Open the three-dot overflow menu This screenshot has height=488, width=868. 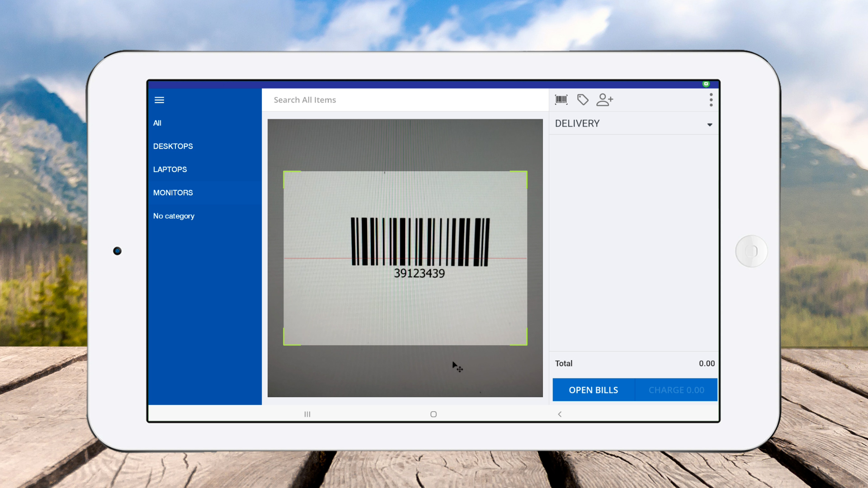coord(711,100)
